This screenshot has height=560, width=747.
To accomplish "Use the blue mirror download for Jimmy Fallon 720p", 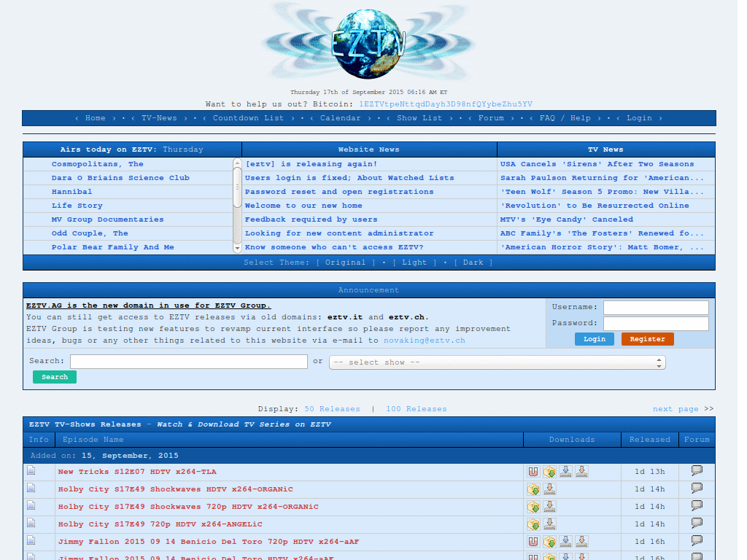I will pyautogui.click(x=565, y=542).
